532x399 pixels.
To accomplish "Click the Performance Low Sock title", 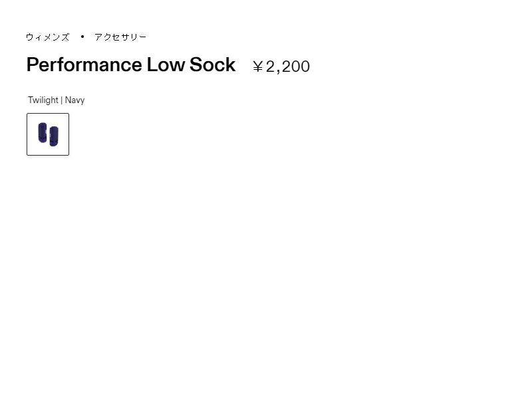I will [x=131, y=65].
